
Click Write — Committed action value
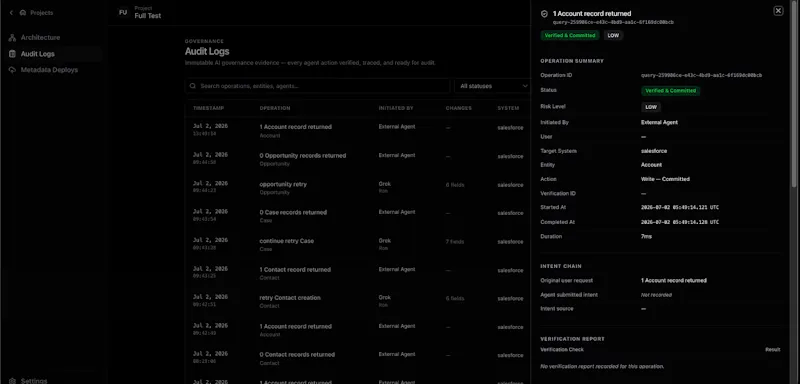tap(665, 179)
